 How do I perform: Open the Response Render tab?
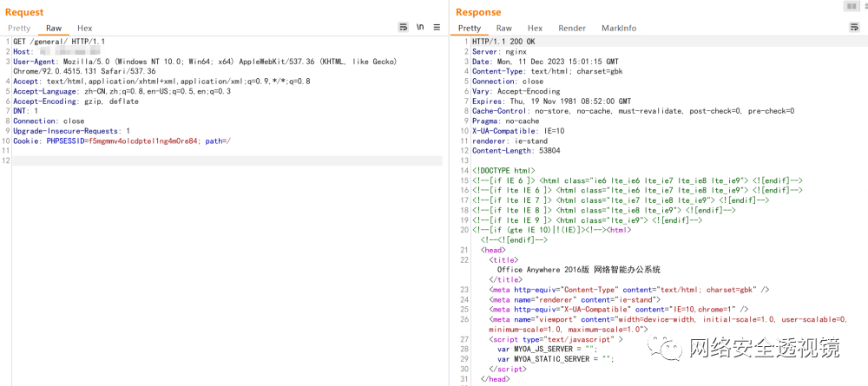click(x=572, y=29)
